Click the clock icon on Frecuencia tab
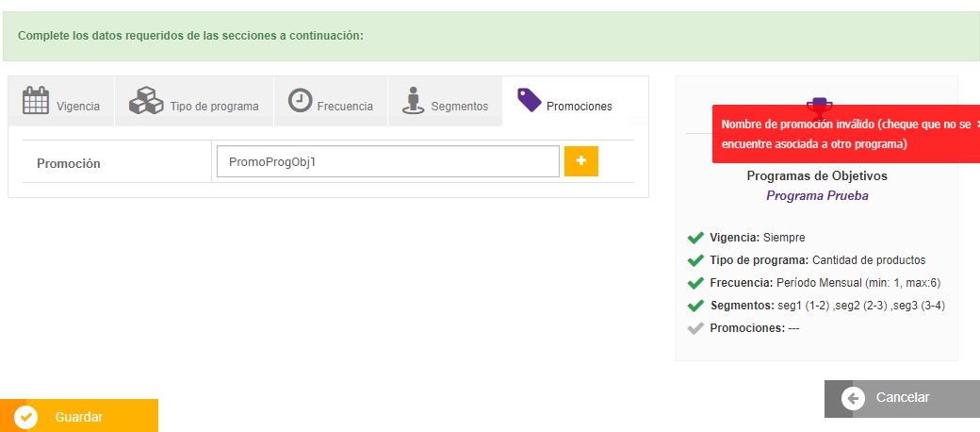980x432 pixels. 300,100
